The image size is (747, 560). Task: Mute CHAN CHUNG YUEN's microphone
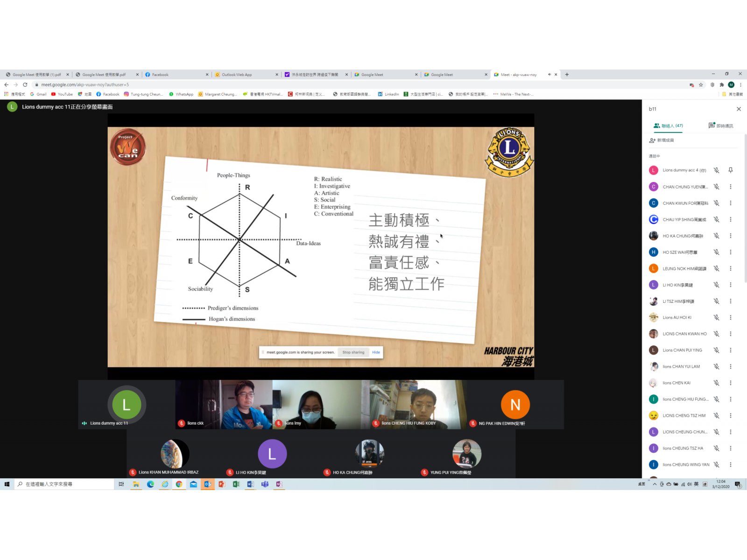[716, 187]
